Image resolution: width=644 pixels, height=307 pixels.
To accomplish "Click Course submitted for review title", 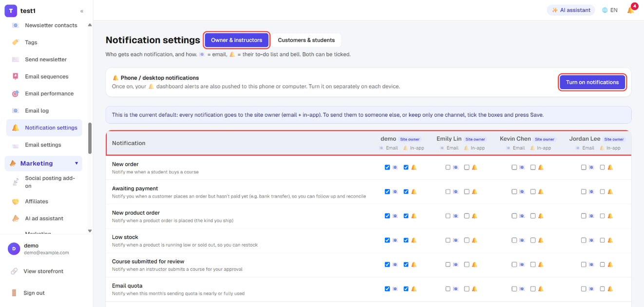I will coord(148,262).
